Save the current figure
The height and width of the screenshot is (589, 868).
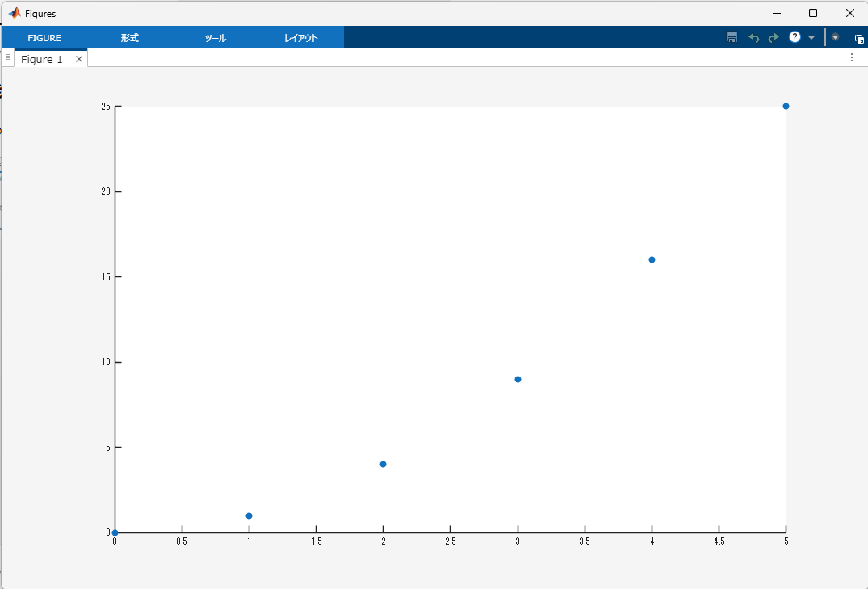(732, 37)
